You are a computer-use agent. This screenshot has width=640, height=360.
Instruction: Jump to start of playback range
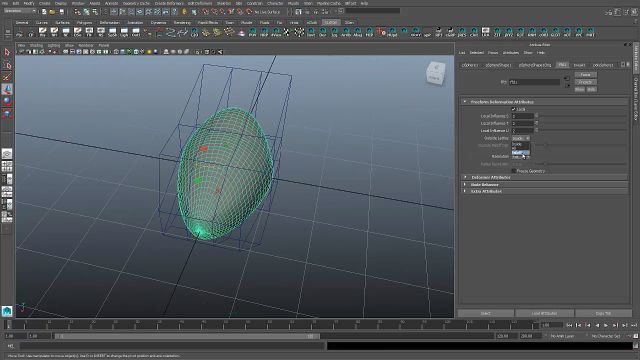[569, 325]
